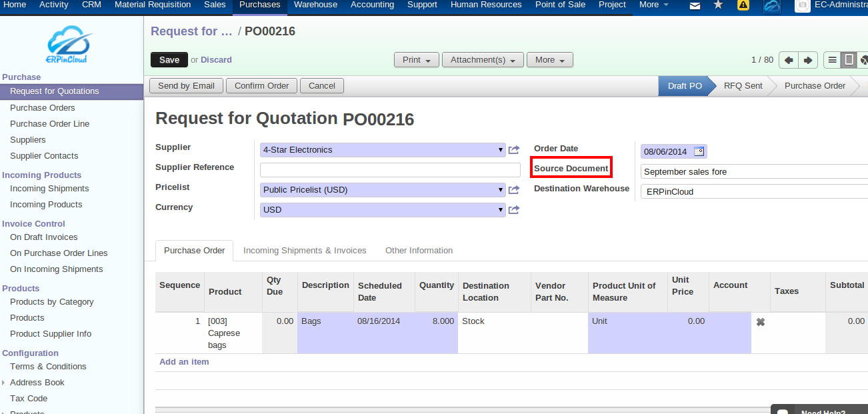This screenshot has height=414, width=868.
Task: Click the cloud logo icon in top bar
Action: [x=771, y=6]
